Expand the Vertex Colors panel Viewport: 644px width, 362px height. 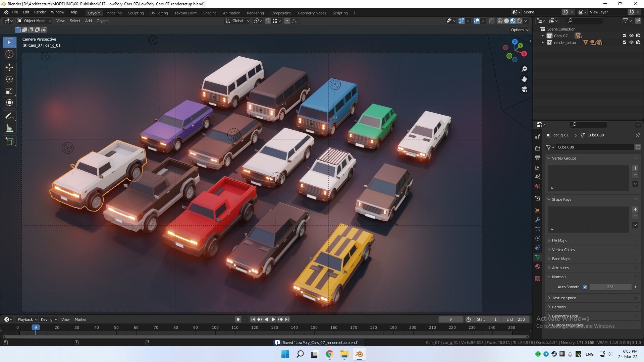coord(593,250)
